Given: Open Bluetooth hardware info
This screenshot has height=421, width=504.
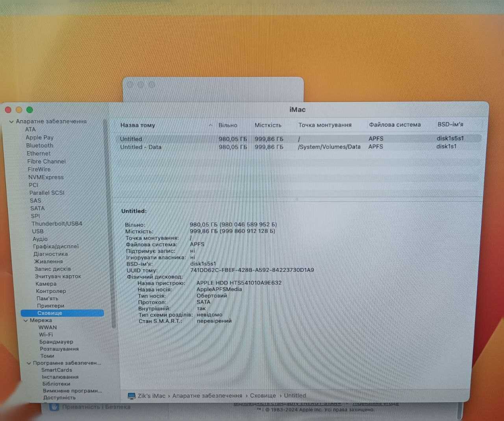Looking at the screenshot, I should [39, 145].
